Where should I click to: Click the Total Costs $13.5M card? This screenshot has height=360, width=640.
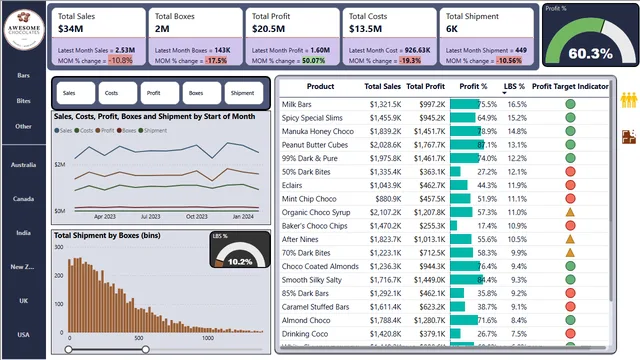click(x=389, y=37)
